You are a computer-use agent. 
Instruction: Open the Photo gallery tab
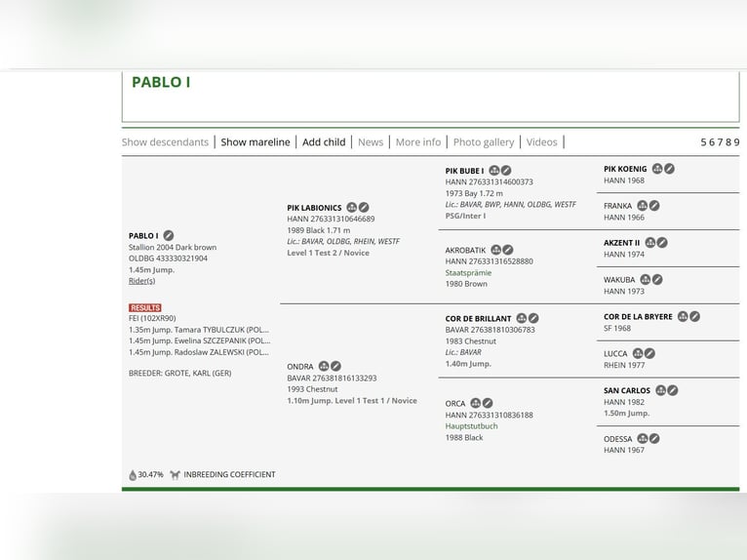click(483, 142)
